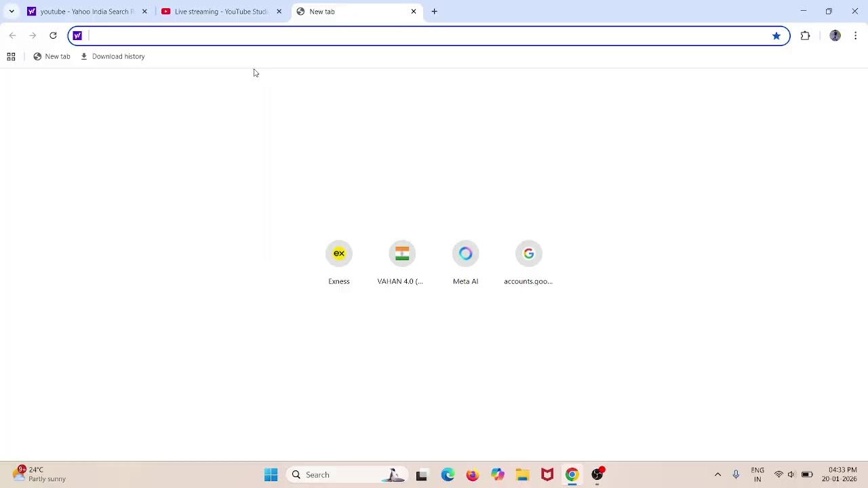The width and height of the screenshot is (868, 488).
Task: Open the Chrome three-dot menu
Action: tap(856, 35)
